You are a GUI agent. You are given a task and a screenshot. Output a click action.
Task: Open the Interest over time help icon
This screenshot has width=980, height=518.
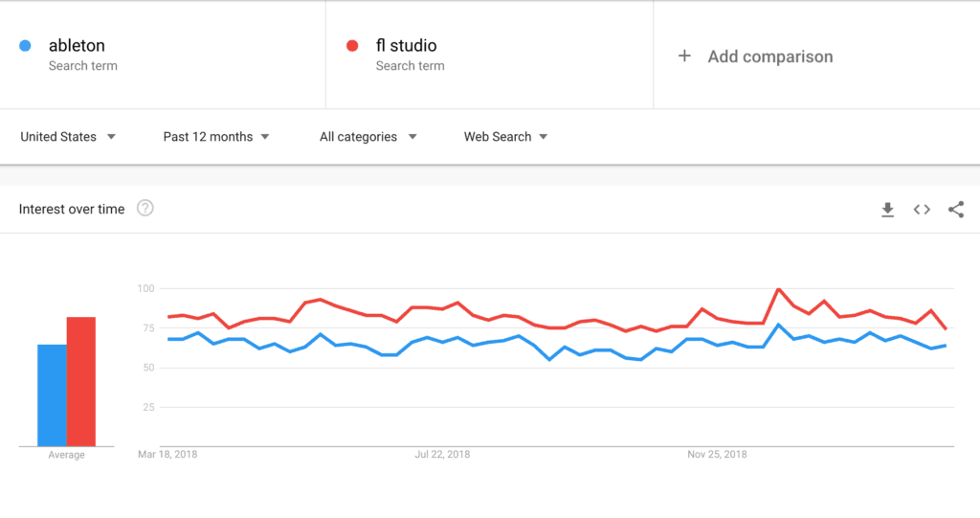pos(145,209)
